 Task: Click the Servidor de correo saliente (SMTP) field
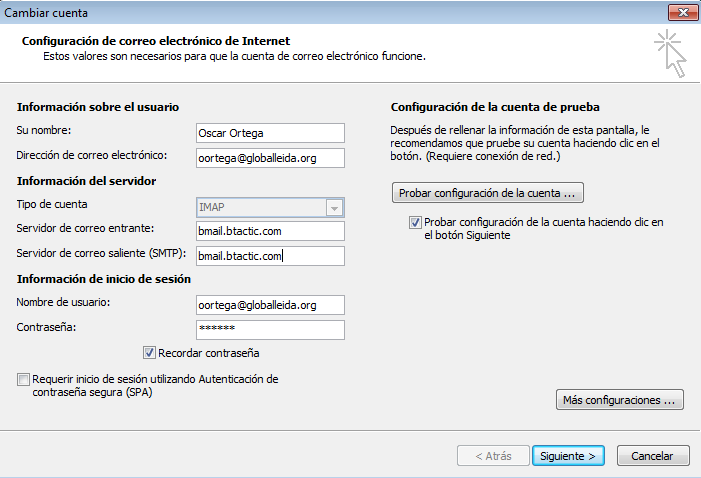(x=270, y=256)
